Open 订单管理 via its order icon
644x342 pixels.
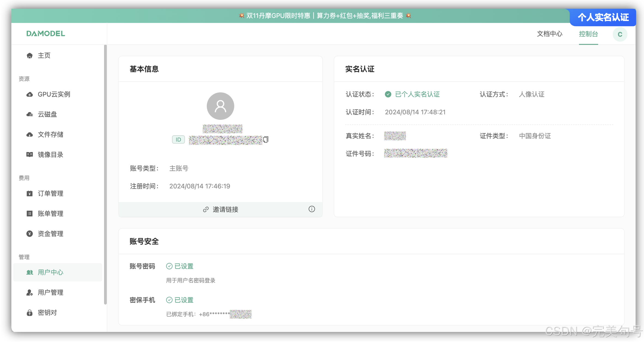pos(29,193)
